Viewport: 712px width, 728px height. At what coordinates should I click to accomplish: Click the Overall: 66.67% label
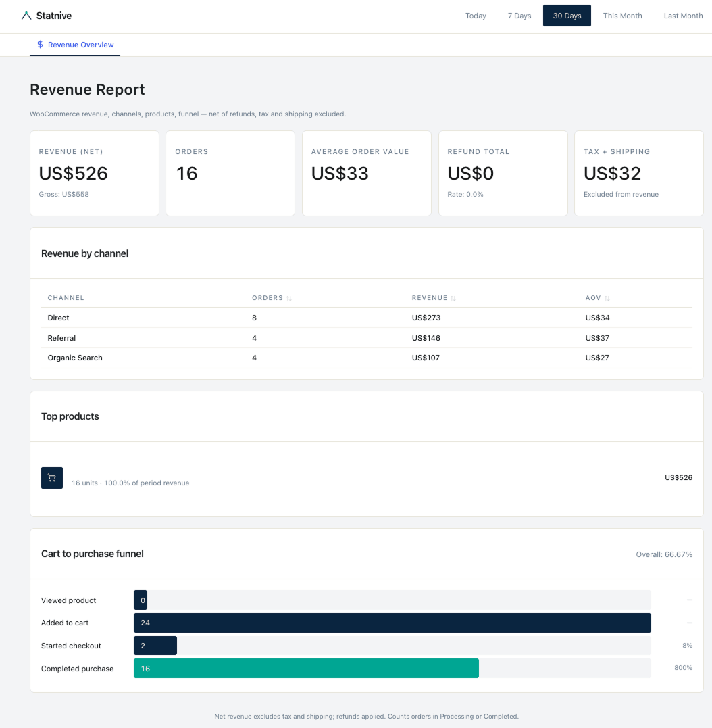(x=664, y=554)
